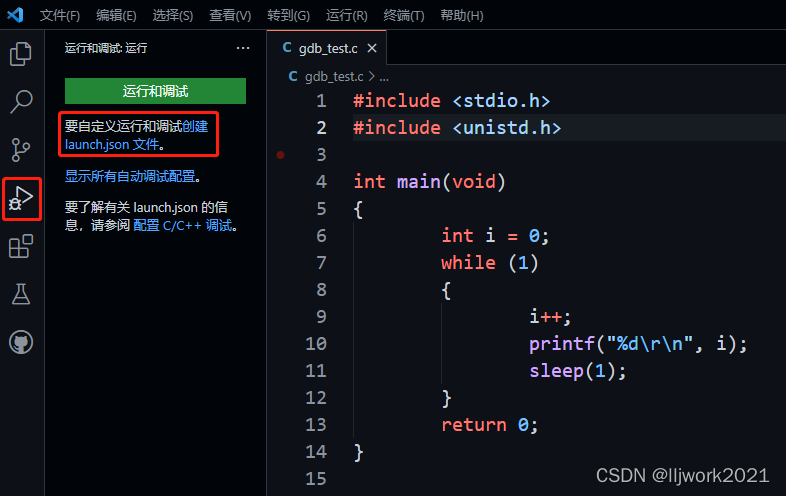Screen dimensions: 786x496
Task: Open the Testing flask view
Action: coord(21,294)
